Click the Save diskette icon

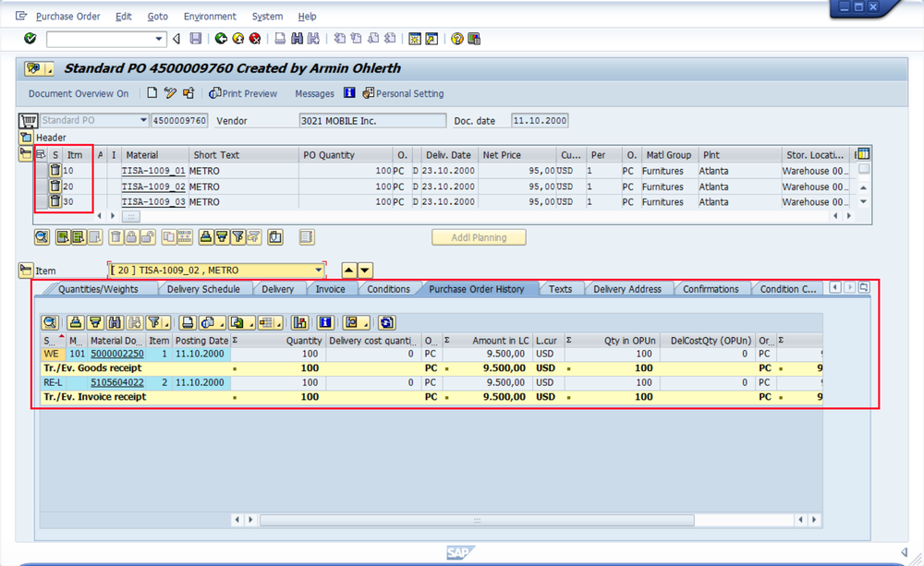[x=196, y=38]
